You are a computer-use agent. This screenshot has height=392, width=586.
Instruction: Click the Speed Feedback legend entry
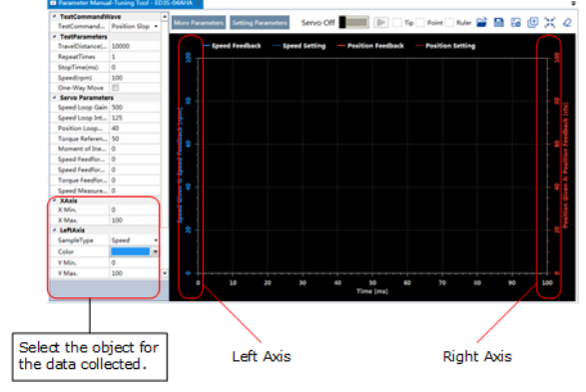click(233, 46)
